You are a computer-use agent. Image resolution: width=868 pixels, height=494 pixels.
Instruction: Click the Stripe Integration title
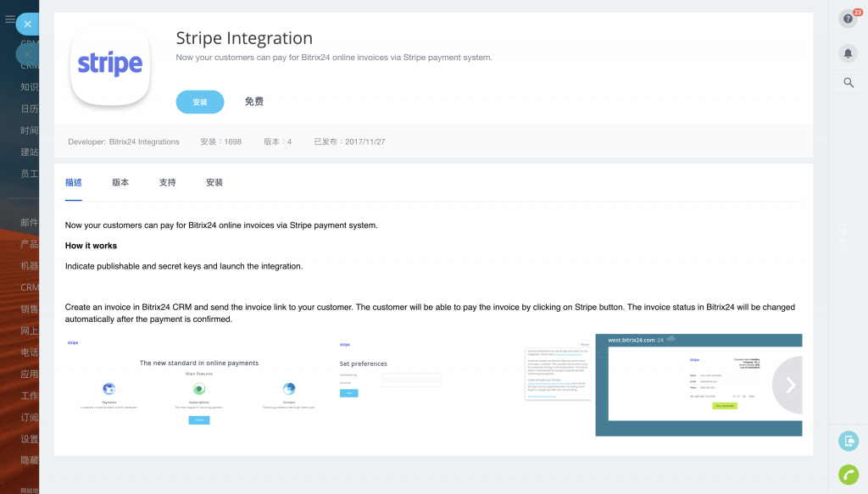point(244,38)
